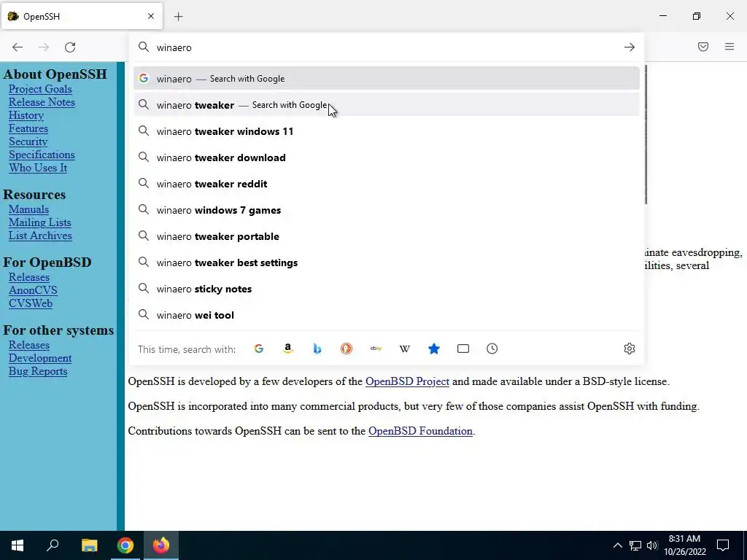The image size is (747, 560).
Task: Search history using the clock icon
Action: tap(492, 349)
